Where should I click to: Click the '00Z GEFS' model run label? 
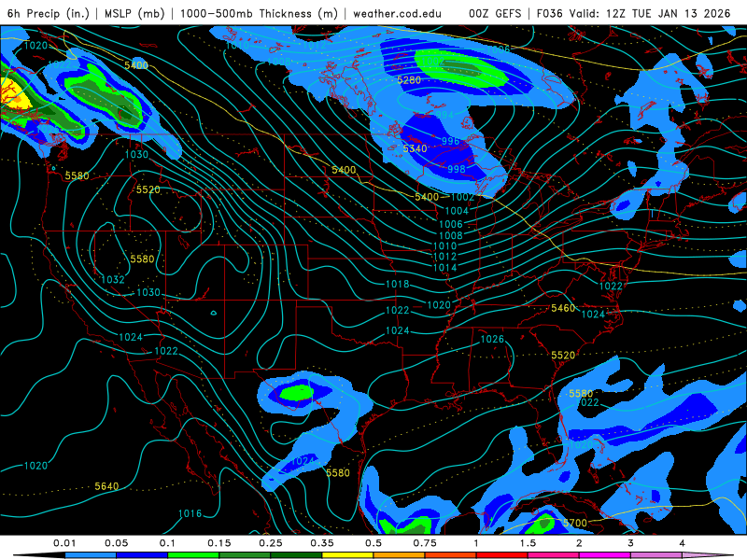click(495, 13)
